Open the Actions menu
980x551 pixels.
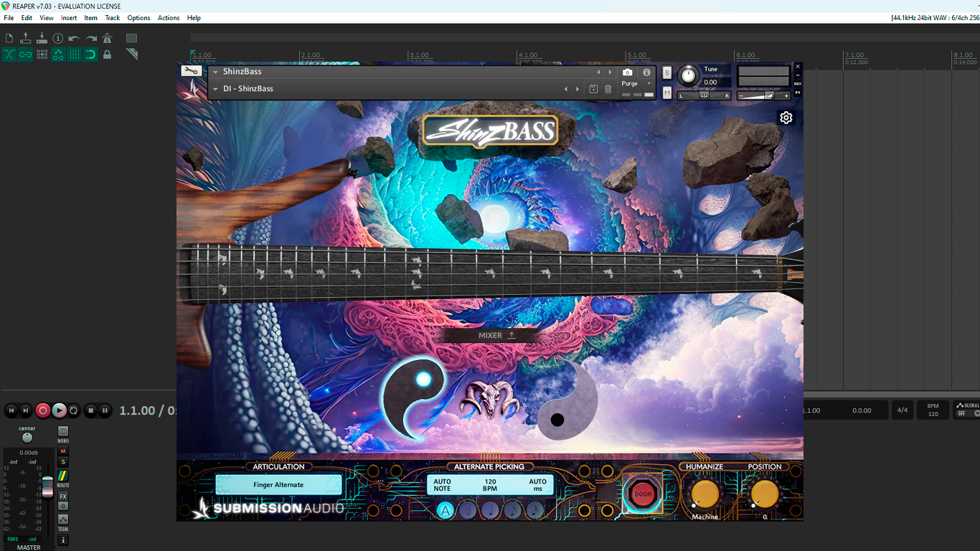169,18
